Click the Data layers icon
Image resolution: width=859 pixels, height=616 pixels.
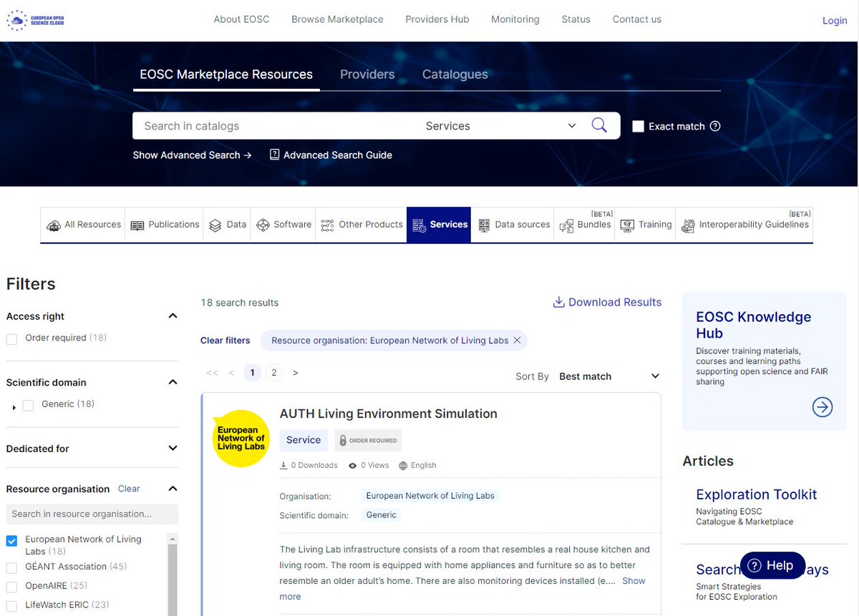click(215, 225)
